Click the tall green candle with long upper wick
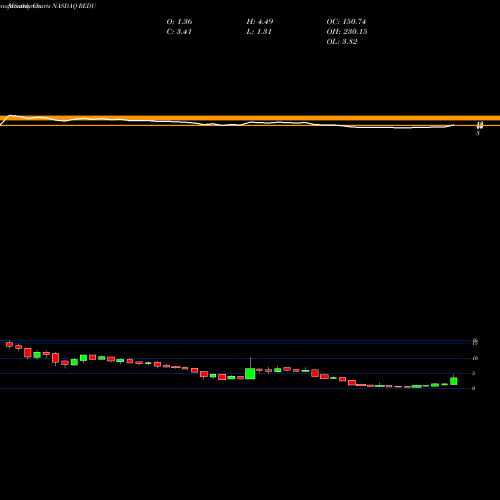The image size is (500, 500). point(250,373)
